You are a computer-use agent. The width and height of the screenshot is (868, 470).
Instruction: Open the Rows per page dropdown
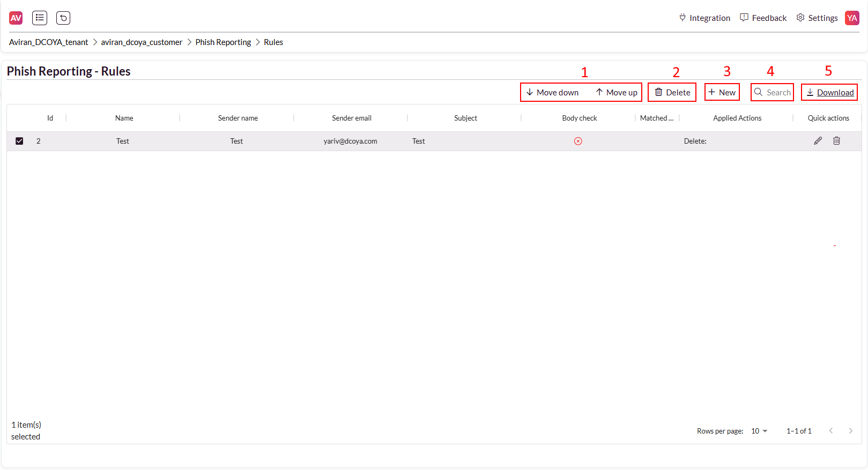click(759, 431)
